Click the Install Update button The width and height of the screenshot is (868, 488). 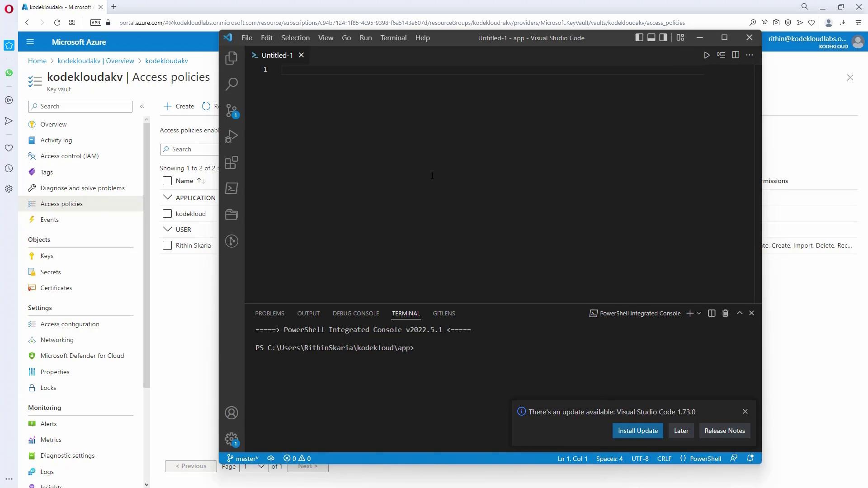pyautogui.click(x=637, y=431)
